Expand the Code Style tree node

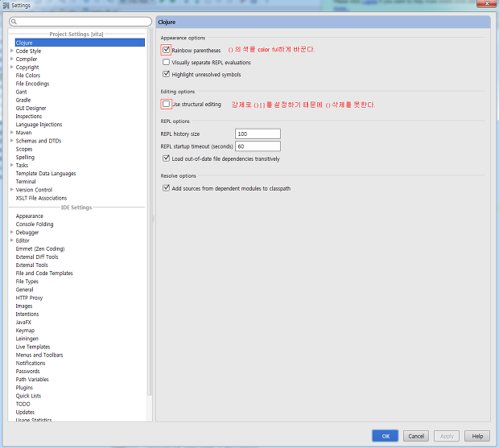coord(12,51)
